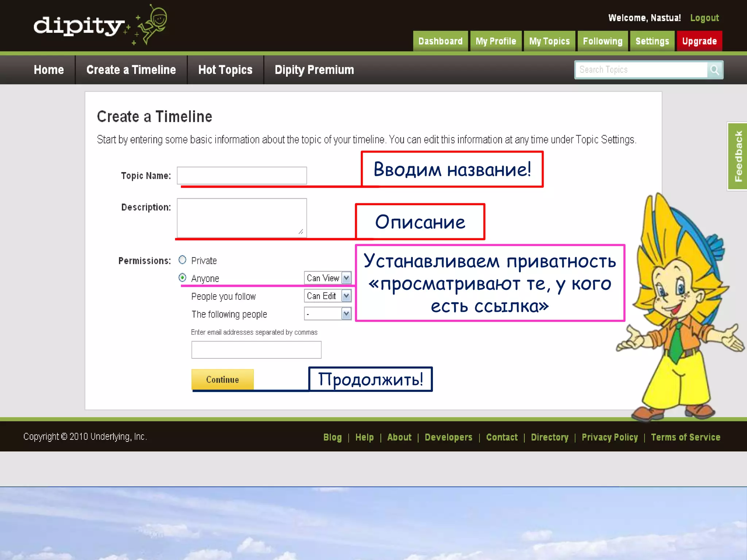747x560 pixels.
Task: Open the Directory footer link
Action: point(550,437)
